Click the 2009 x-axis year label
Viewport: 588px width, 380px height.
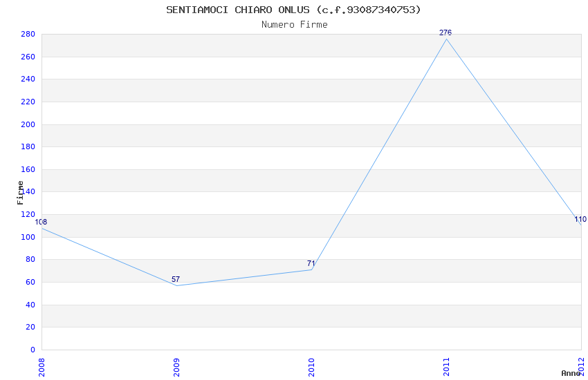[176, 367]
